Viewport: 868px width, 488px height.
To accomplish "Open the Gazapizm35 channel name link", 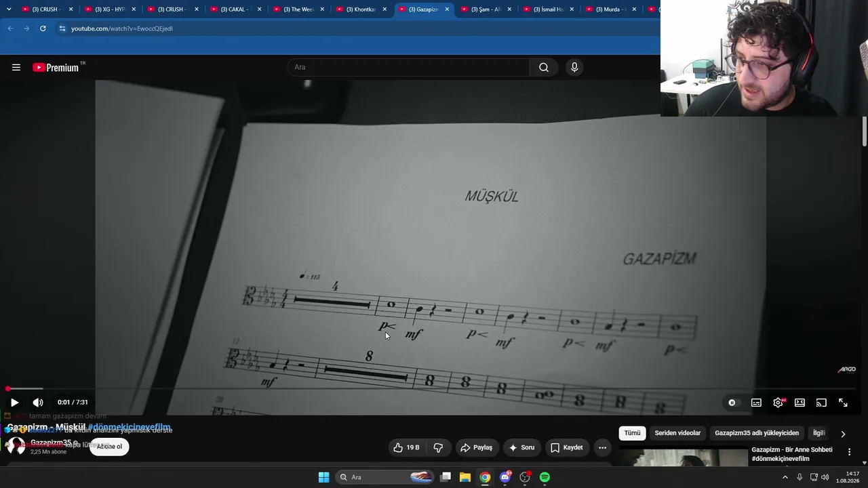I will (x=51, y=443).
